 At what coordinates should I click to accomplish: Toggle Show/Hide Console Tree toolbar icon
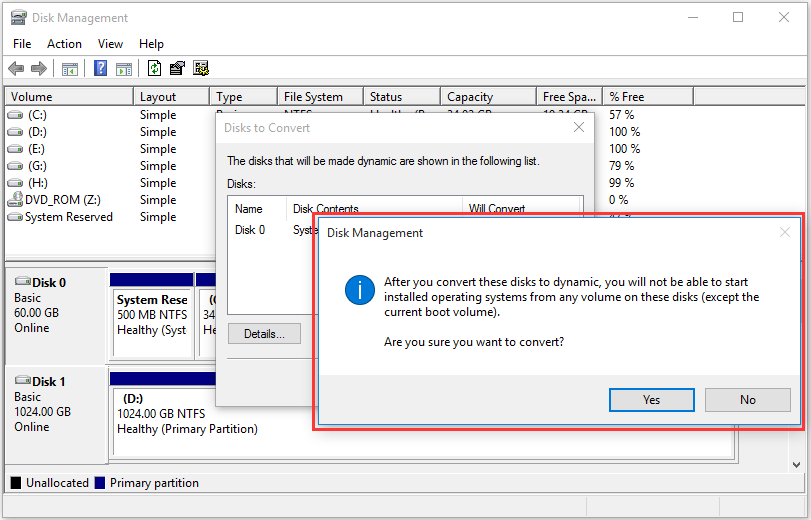point(70,69)
